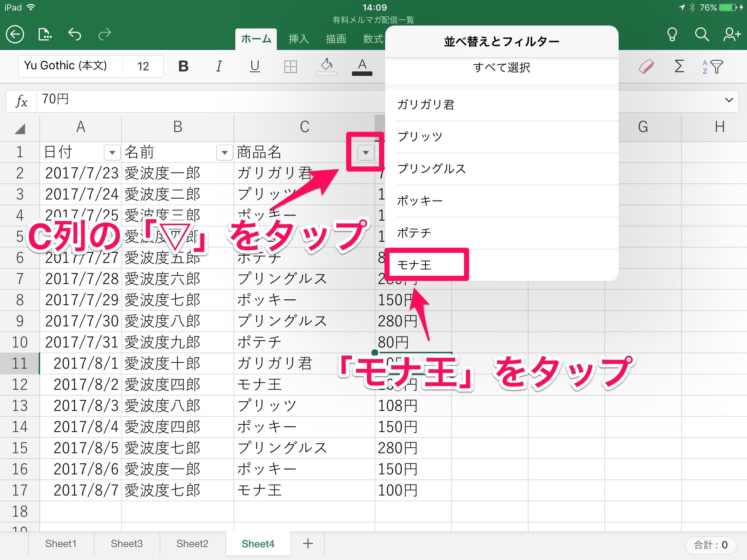Open the sort and filter icon
Image resolution: width=747 pixels, height=560 pixels.
pyautogui.click(x=712, y=67)
